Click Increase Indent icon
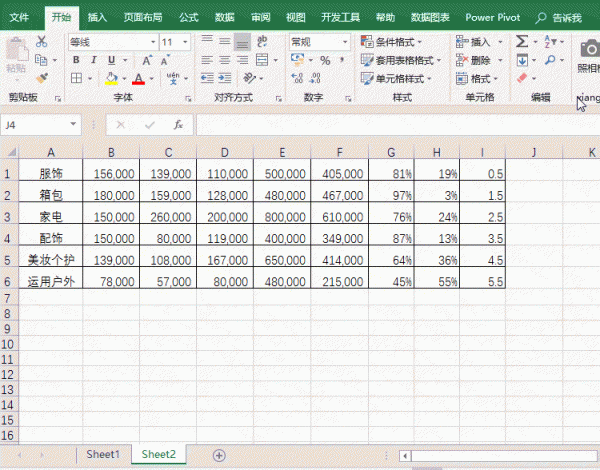Image resolution: width=600 pixels, height=470 pixels. click(225, 78)
